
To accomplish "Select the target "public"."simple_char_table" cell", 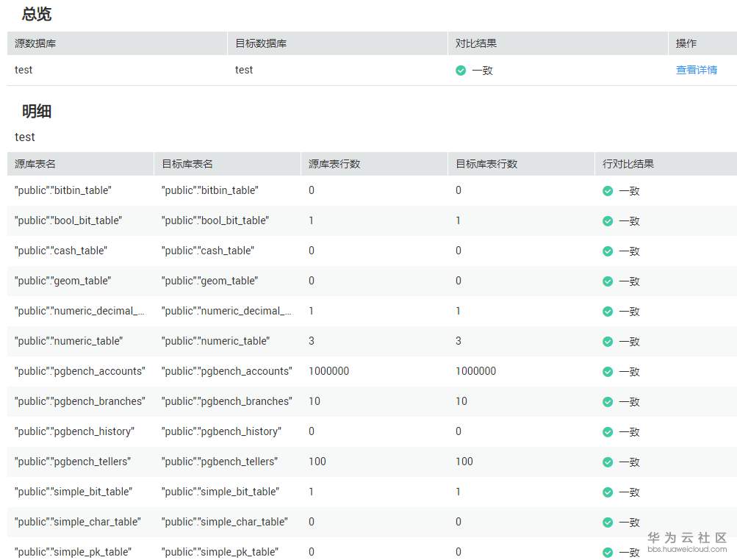I will [225, 522].
